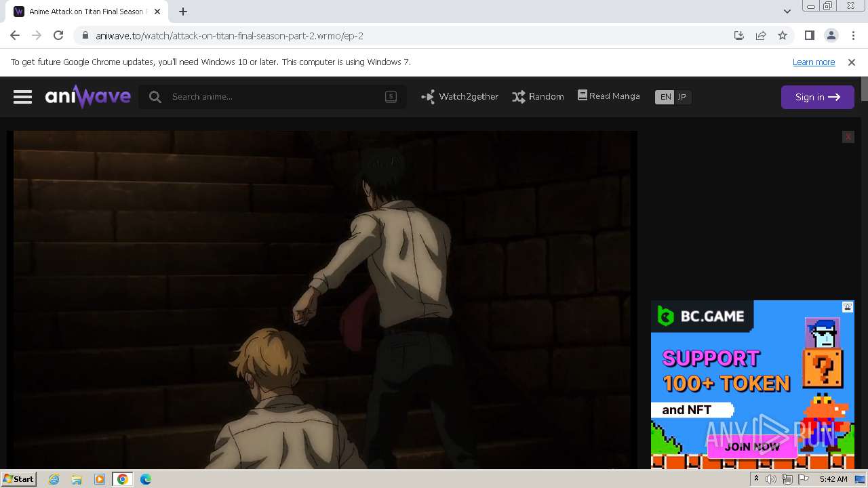Image resolution: width=868 pixels, height=488 pixels.
Task: Open the Chrome three-dot menu
Action: point(852,35)
